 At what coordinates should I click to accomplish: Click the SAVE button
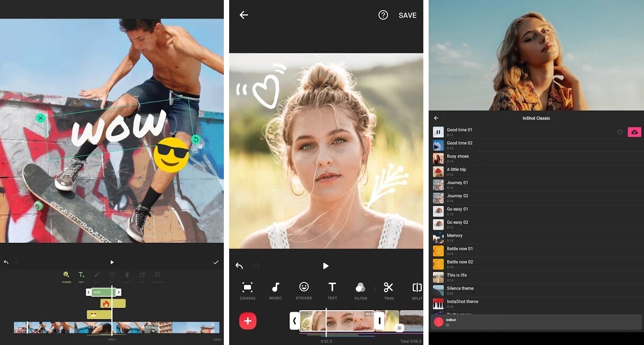(x=407, y=15)
